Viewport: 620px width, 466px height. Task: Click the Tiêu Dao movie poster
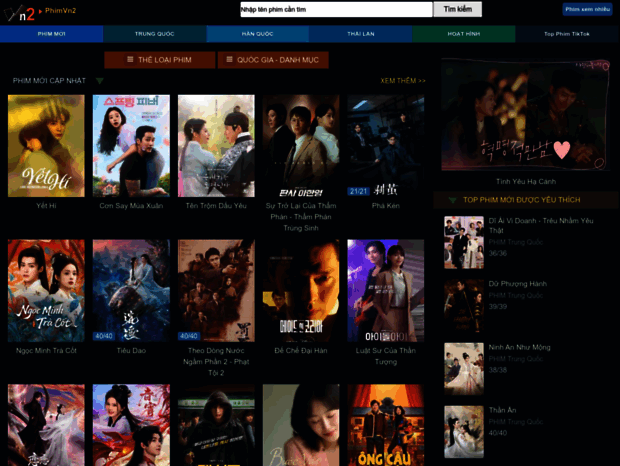click(x=131, y=290)
